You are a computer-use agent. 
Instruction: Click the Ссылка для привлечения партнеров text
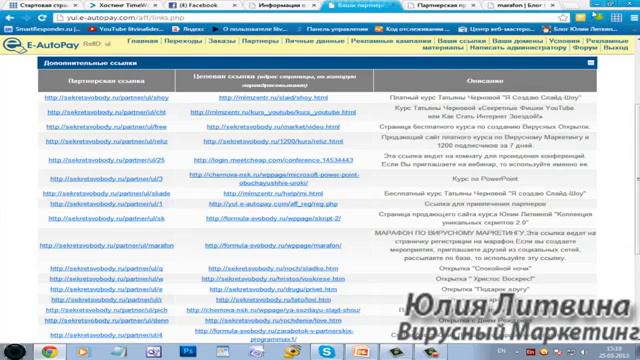point(485,204)
